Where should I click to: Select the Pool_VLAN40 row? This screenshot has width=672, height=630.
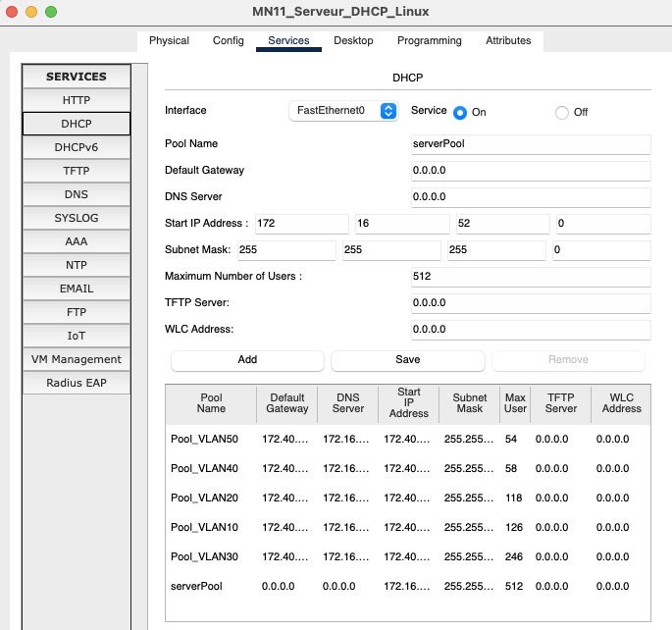[x=407, y=469]
